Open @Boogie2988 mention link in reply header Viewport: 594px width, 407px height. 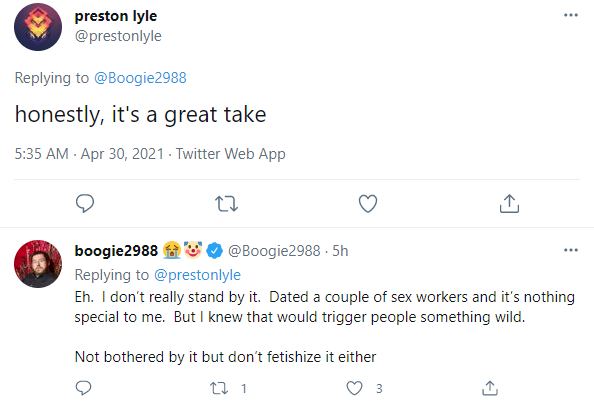tap(140, 78)
